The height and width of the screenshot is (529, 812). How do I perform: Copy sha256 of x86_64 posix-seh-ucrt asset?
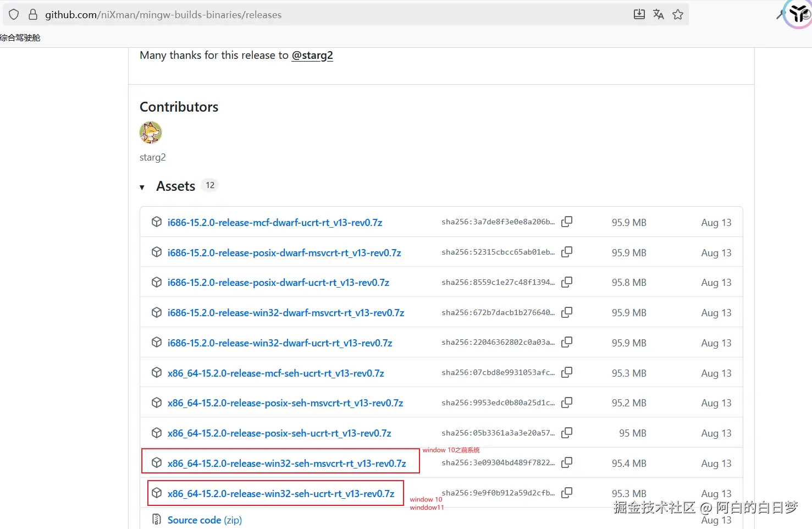pyautogui.click(x=567, y=433)
